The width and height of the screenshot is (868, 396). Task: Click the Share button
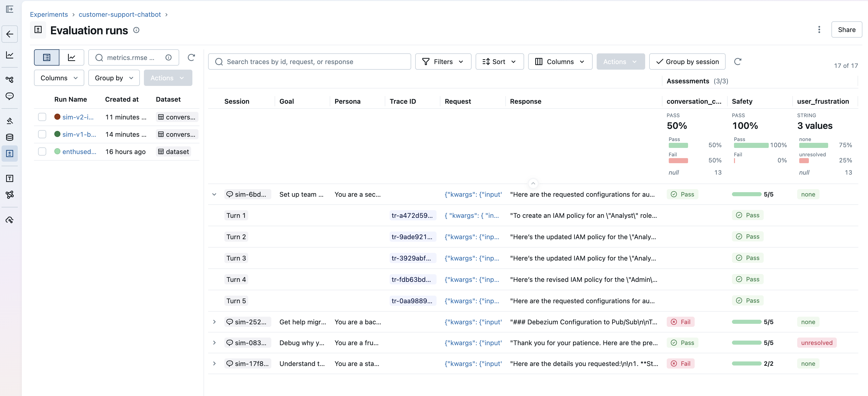pos(847,30)
